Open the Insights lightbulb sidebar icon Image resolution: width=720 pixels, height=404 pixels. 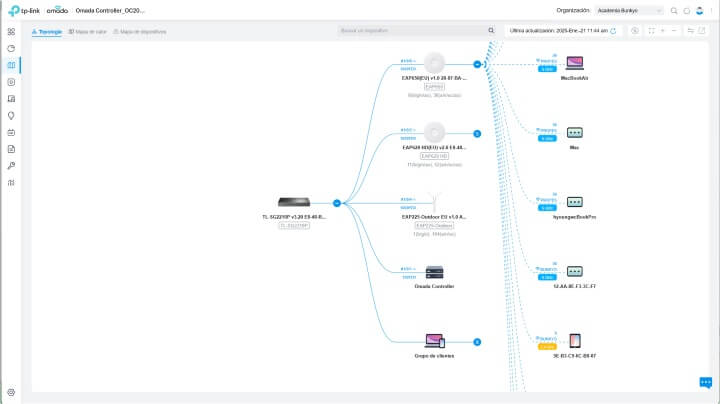coord(11,116)
